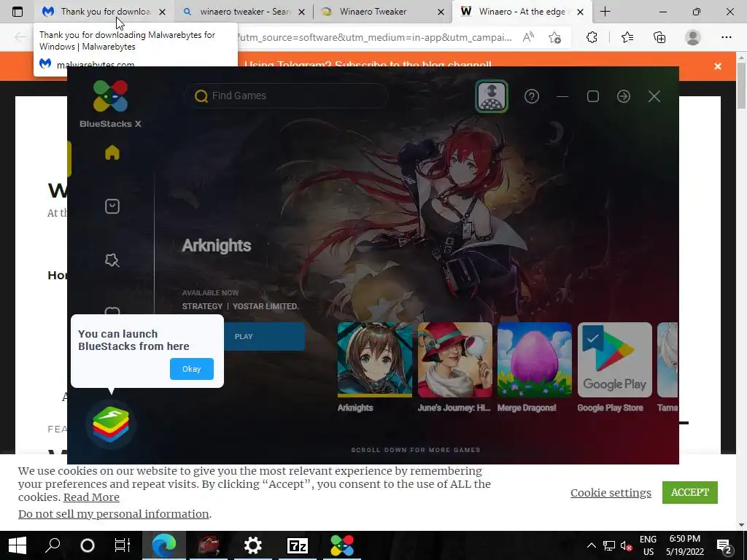Select the Arknights game thumbnail
Viewport: 747px width, 560px height.
tap(374, 359)
